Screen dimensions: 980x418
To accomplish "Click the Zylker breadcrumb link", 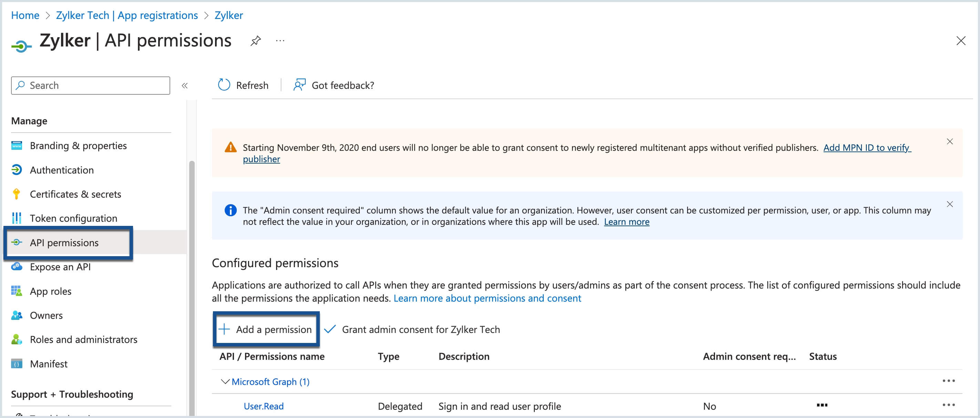I will pyautogui.click(x=229, y=15).
